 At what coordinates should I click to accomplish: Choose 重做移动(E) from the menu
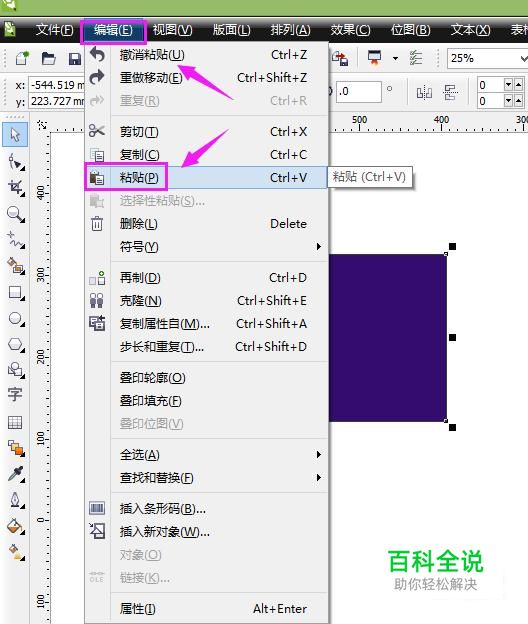tap(207, 78)
